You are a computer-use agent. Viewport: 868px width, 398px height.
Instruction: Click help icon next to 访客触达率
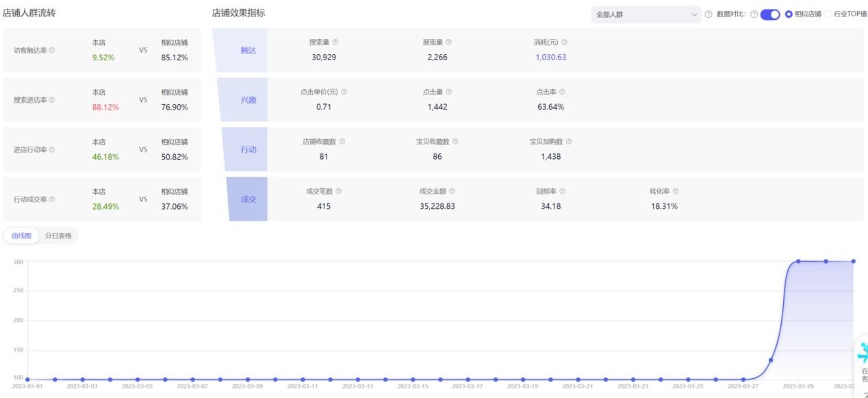[x=52, y=50]
